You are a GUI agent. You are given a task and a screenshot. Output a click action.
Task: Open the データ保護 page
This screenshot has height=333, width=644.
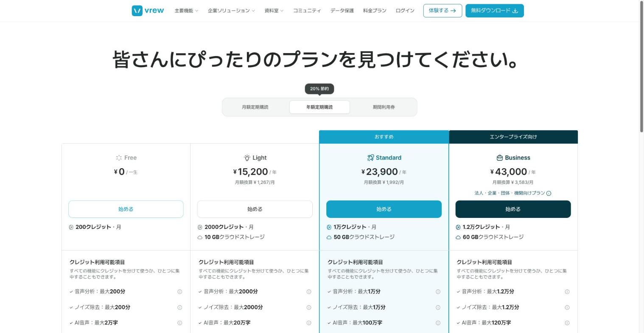coord(342,11)
